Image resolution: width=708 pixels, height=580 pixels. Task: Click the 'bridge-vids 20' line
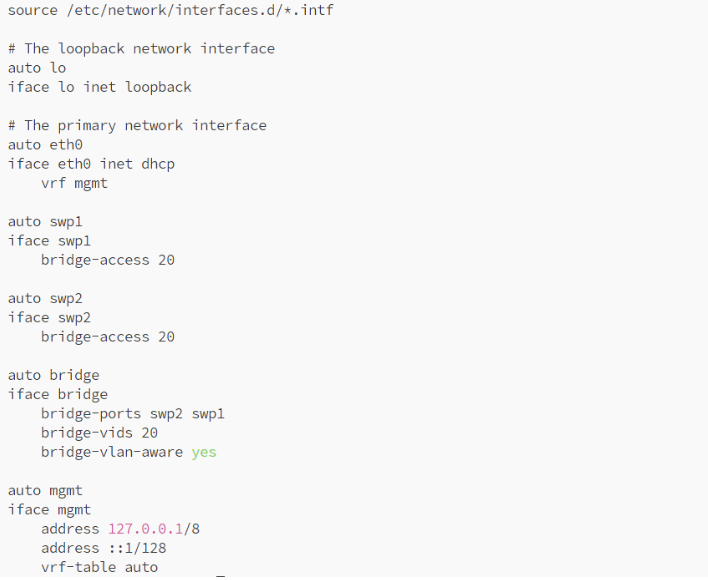point(99,433)
